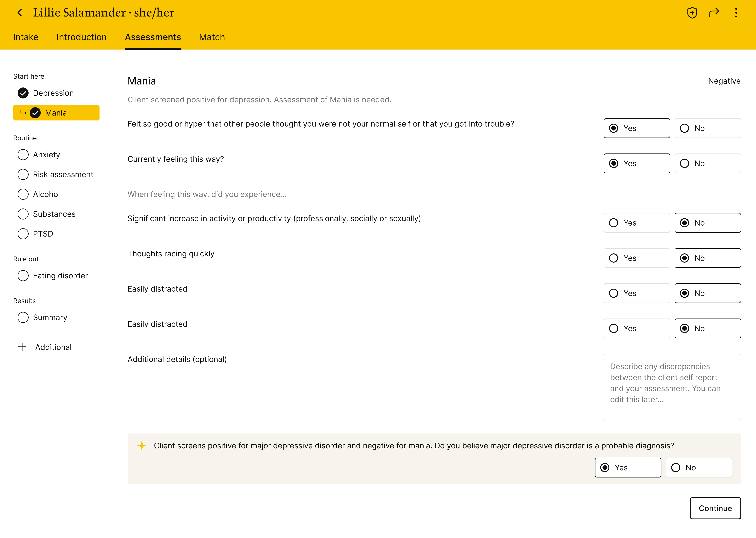Click the yellow sparkle icon in diagnosis banner
756x538 pixels.
click(142, 446)
